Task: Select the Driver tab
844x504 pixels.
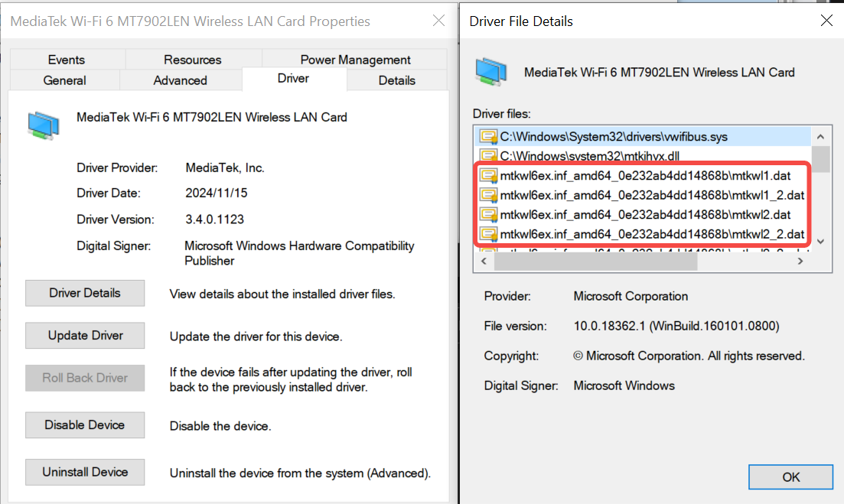Action: tap(293, 79)
